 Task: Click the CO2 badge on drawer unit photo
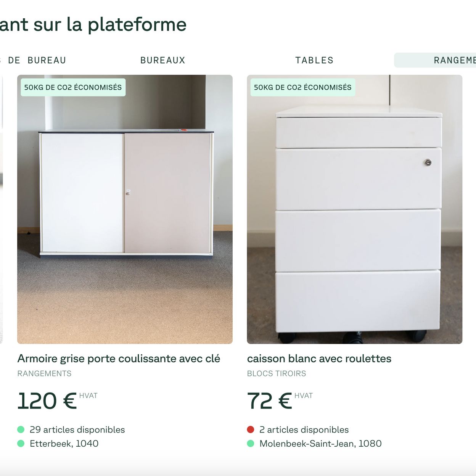click(303, 87)
